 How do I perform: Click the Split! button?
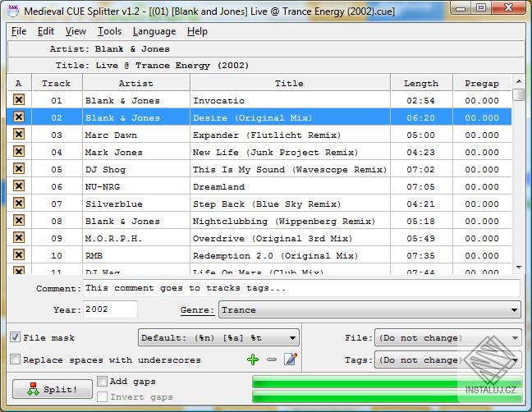[53, 389]
